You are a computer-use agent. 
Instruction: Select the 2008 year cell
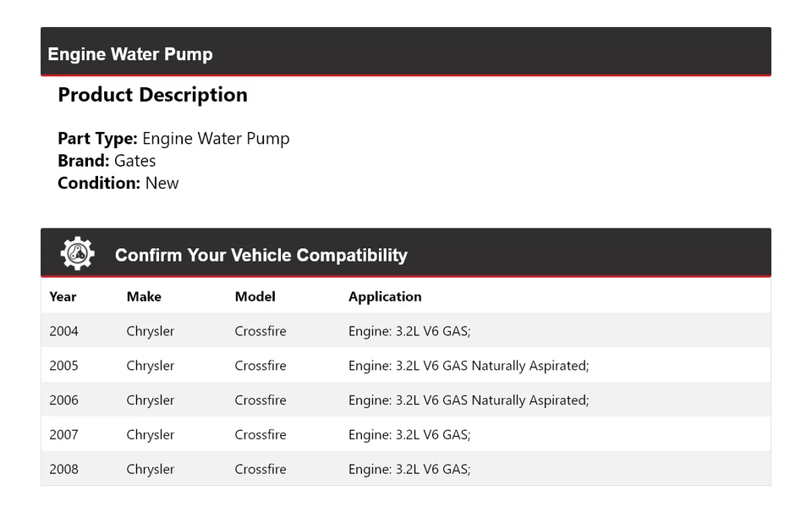pyautogui.click(x=63, y=469)
